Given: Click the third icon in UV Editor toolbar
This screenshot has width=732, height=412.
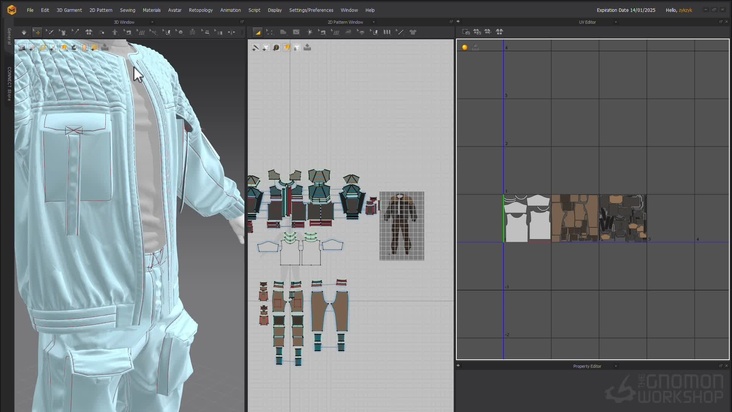Looking at the screenshot, I should point(488,32).
